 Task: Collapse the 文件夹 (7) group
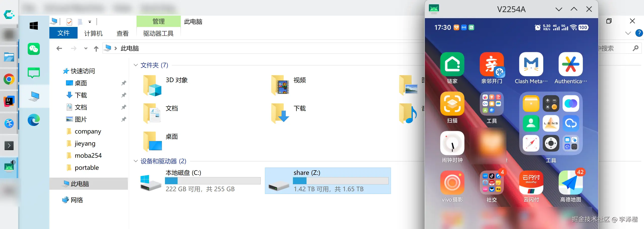136,65
